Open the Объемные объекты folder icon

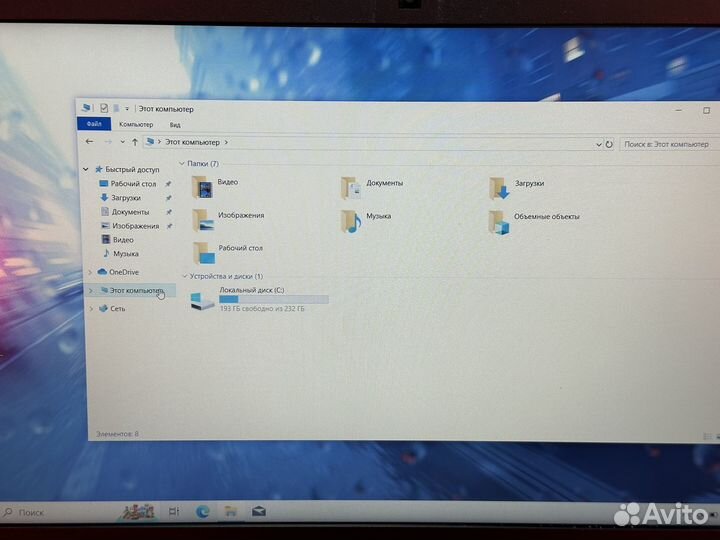[499, 222]
